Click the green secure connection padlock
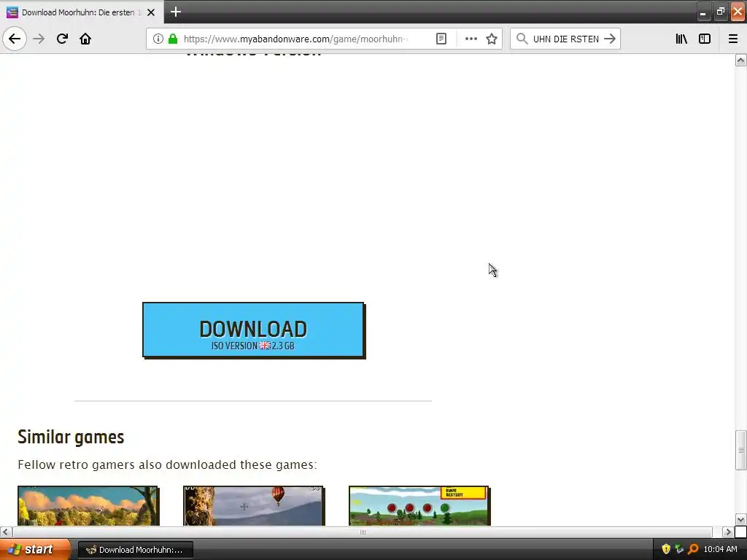 pyautogui.click(x=173, y=39)
